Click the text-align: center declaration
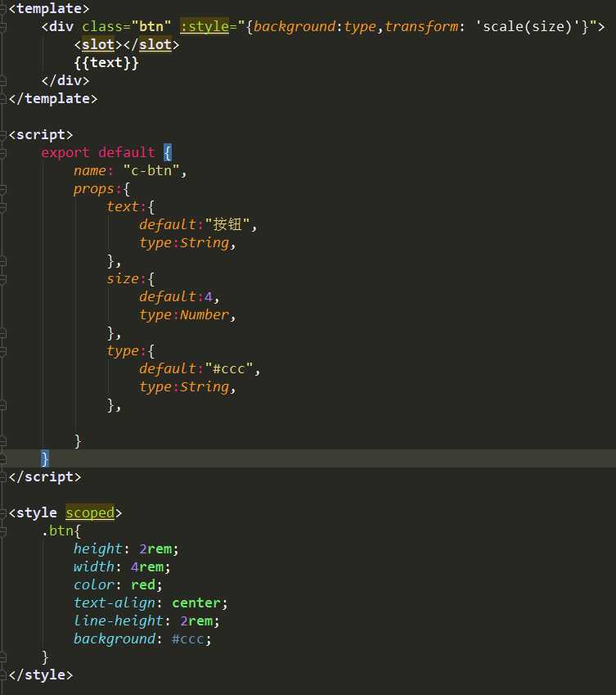616x695 pixels. tap(151, 603)
